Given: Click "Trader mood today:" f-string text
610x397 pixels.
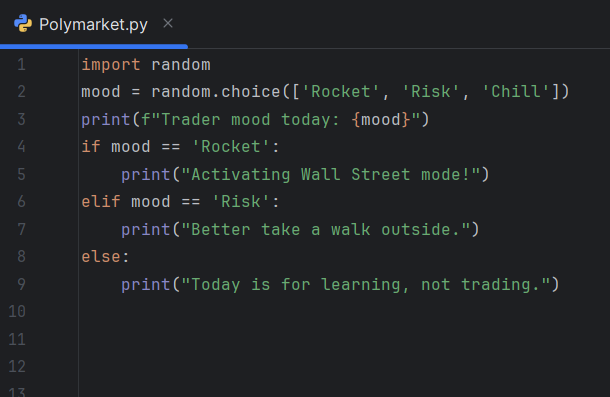Looking at the screenshot, I should [x=251, y=119].
